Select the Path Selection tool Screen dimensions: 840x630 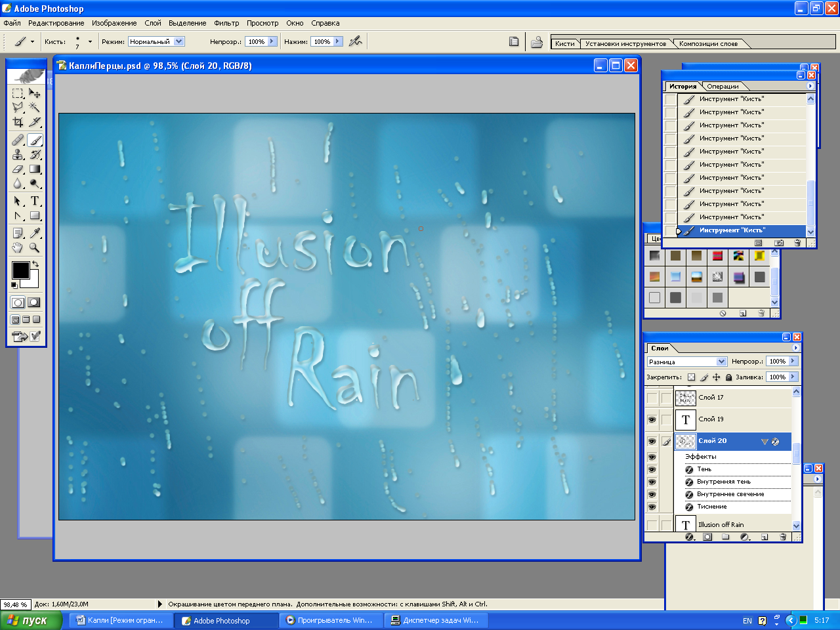(x=18, y=201)
